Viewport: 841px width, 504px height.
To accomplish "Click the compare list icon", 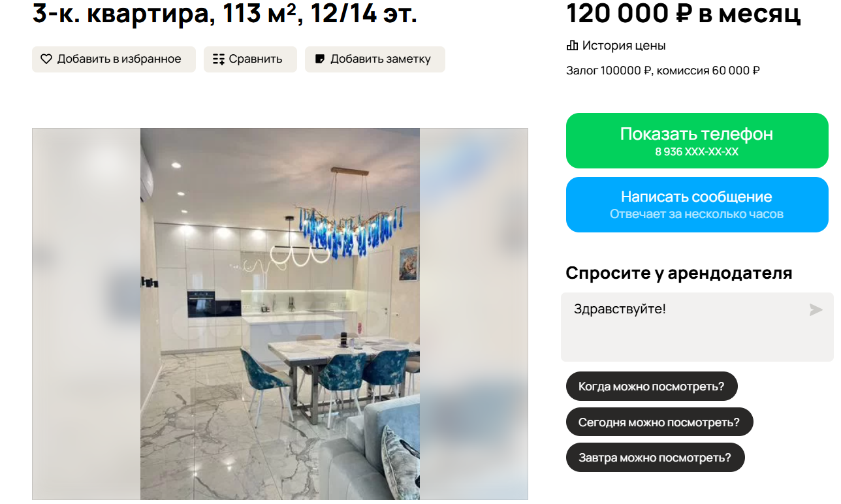I will point(219,59).
